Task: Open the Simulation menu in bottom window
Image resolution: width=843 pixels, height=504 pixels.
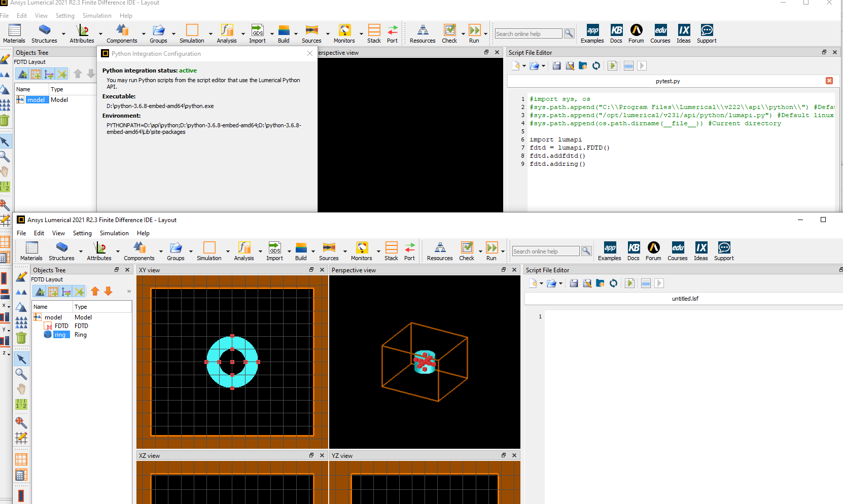Action: coord(114,233)
